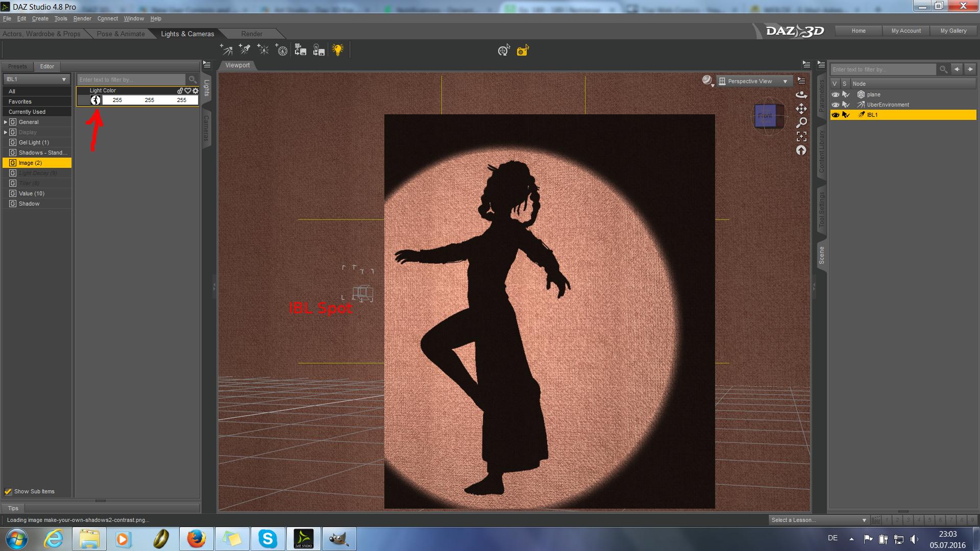This screenshot has height=551, width=980.
Task: Click the My Account button
Action: point(906,31)
